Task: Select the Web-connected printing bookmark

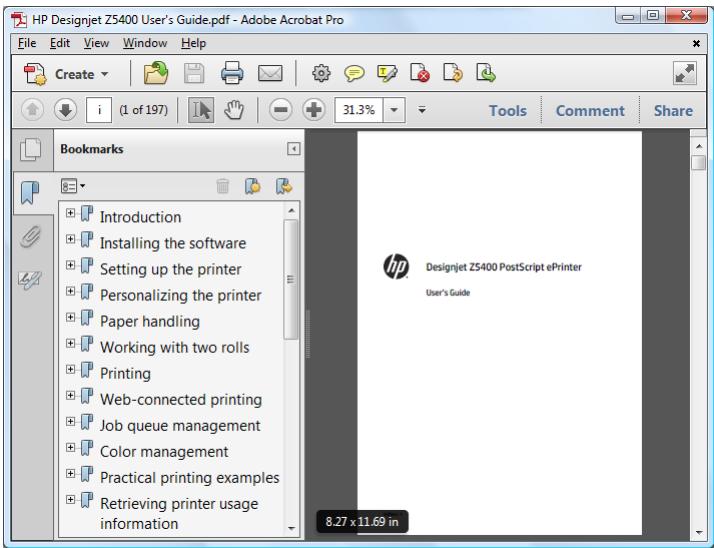Action: coord(181,399)
